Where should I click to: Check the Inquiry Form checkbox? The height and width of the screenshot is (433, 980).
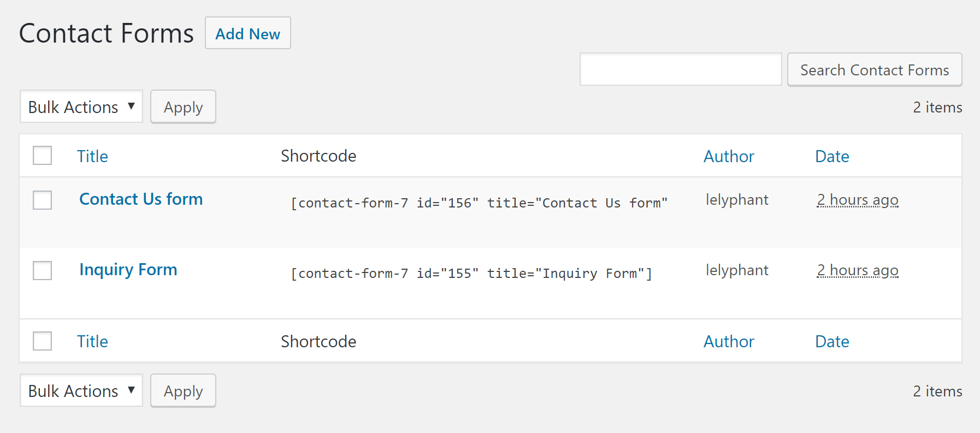click(42, 271)
